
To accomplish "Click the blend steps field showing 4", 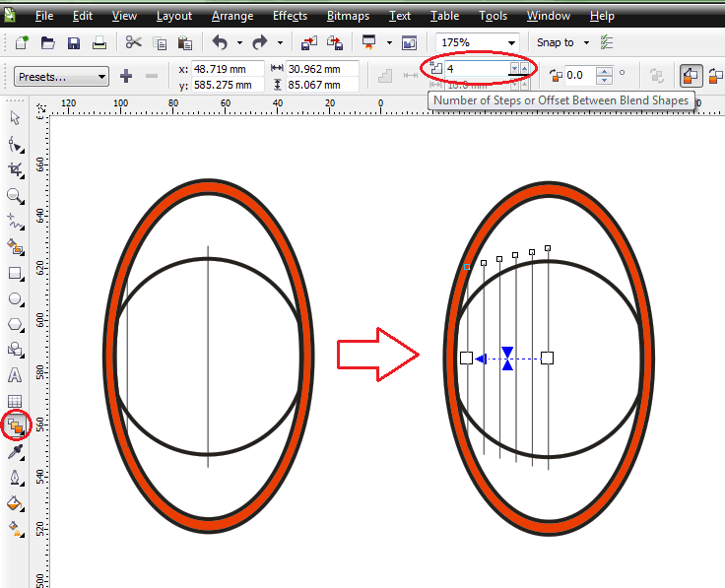I will point(477,69).
